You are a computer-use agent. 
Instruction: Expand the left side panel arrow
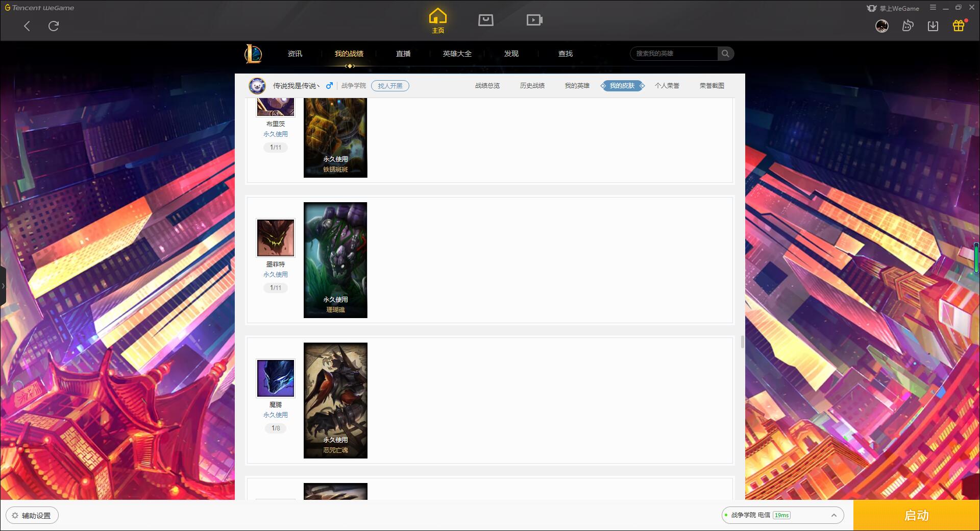[3, 286]
